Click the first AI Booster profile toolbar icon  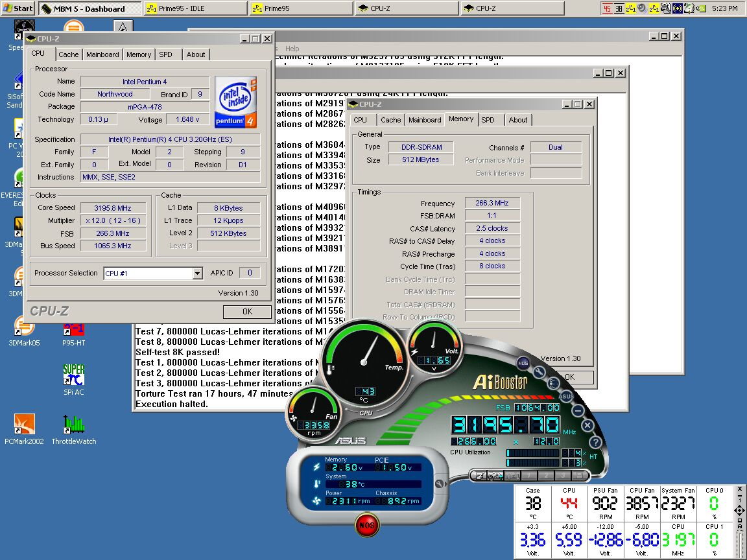pyautogui.click(x=480, y=475)
